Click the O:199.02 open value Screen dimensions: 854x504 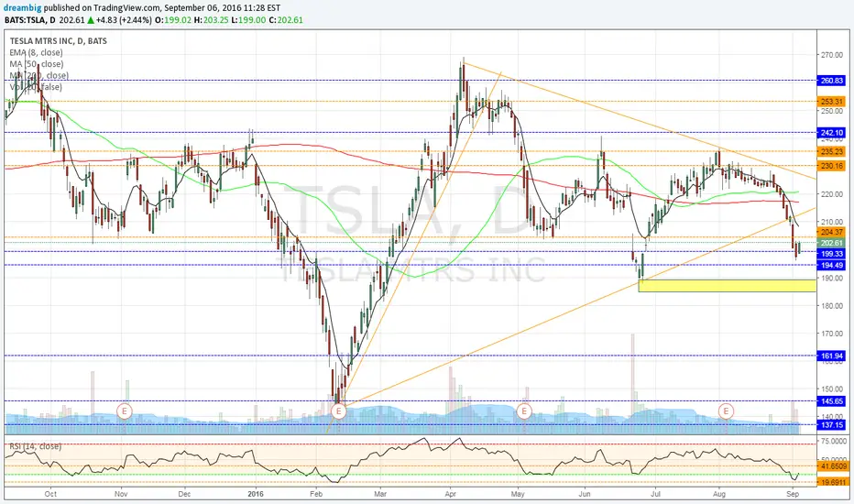point(173,20)
